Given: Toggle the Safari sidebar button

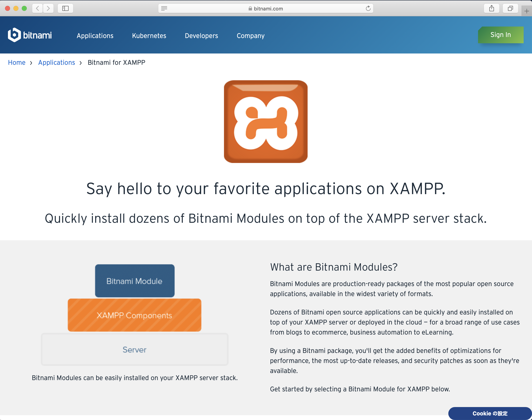Looking at the screenshot, I should 65,8.
